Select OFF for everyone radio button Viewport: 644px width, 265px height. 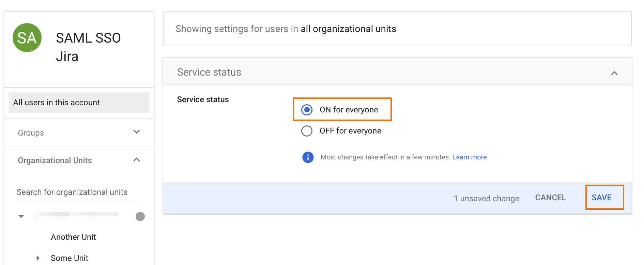pos(307,131)
